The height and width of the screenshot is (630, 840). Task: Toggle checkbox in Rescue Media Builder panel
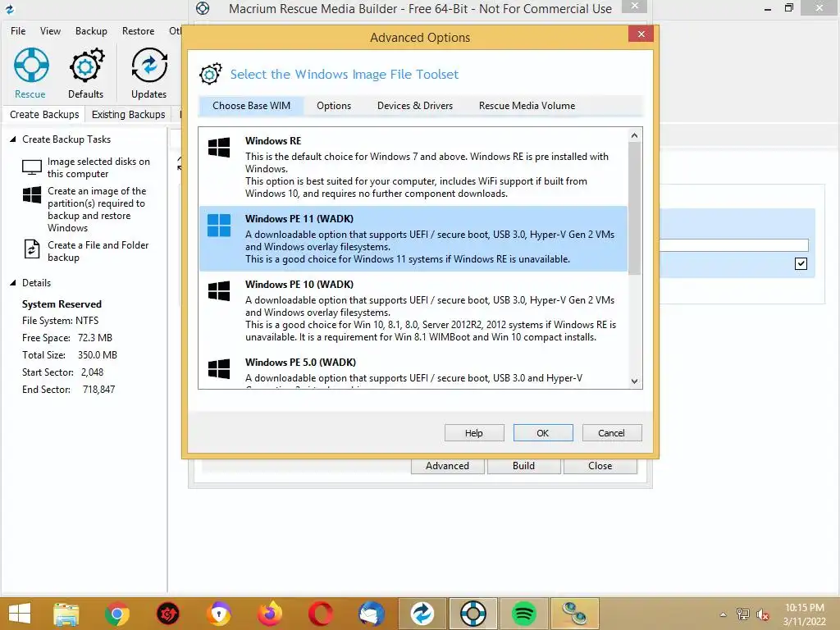pyautogui.click(x=801, y=263)
